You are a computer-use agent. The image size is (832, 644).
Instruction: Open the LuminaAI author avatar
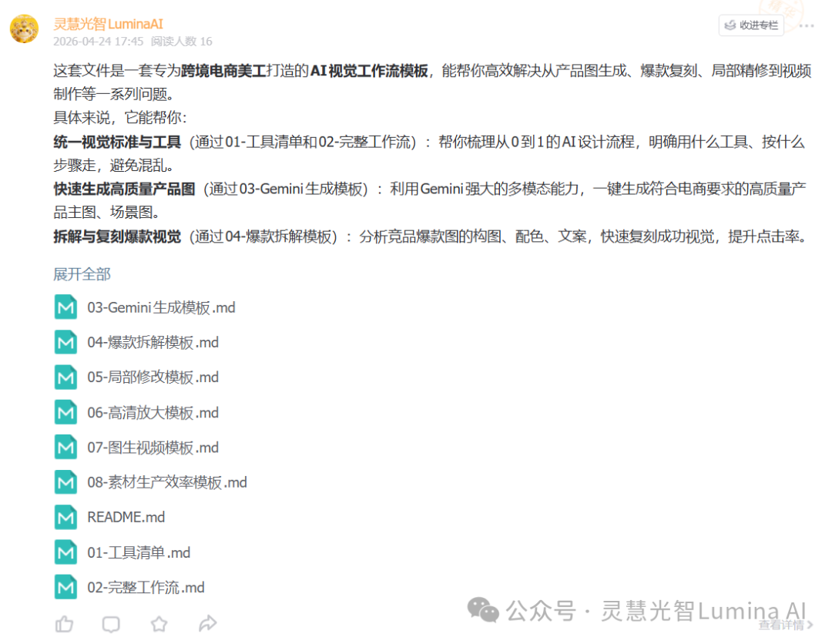click(25, 29)
